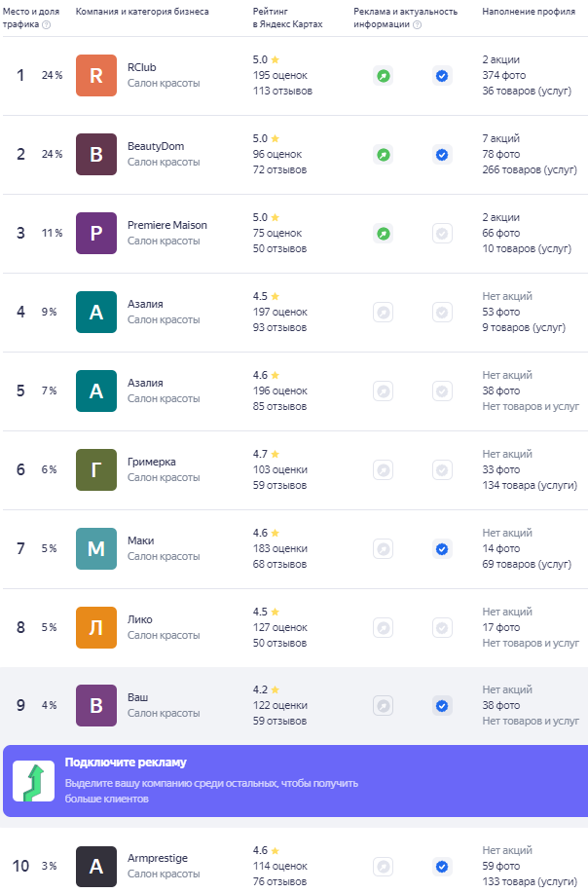Viewport: 588px width, 893px height.
Task: Click the blue verified badge for Маки
Action: coord(442,549)
